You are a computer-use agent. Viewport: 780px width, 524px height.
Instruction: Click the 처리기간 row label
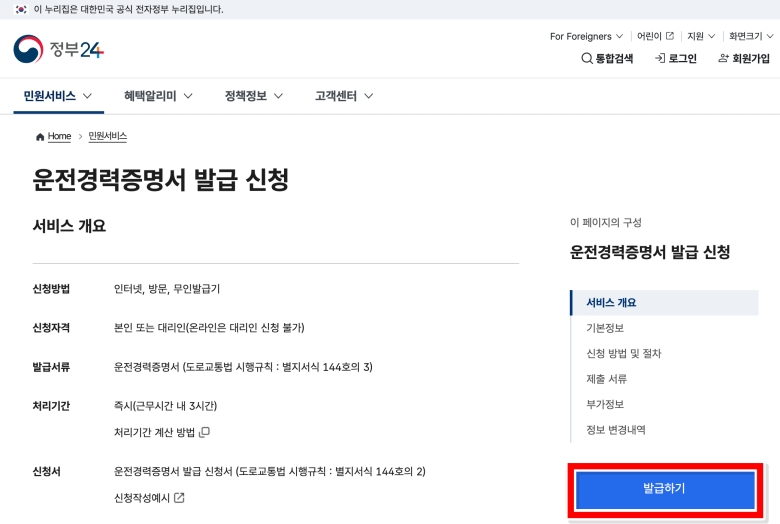pyautogui.click(x=51, y=406)
